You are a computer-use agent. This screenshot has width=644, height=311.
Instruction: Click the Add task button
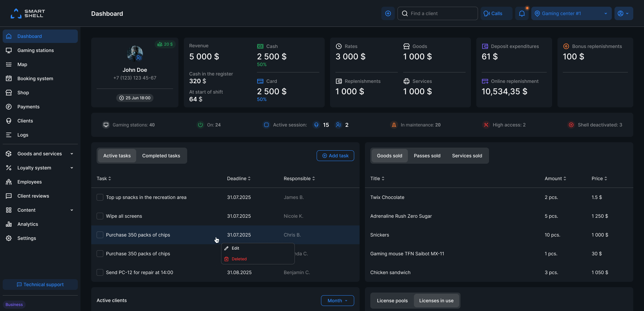click(x=335, y=156)
